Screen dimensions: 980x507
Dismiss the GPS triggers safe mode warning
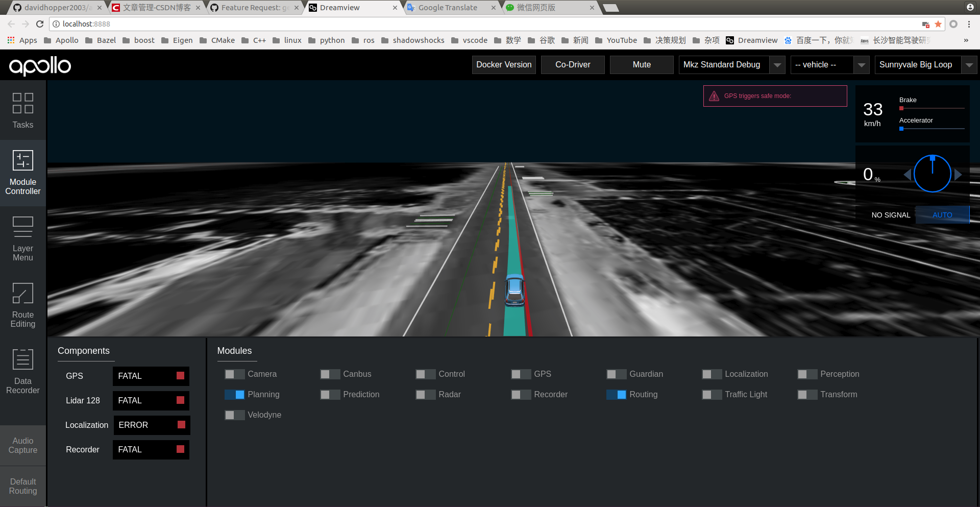pyautogui.click(x=774, y=96)
